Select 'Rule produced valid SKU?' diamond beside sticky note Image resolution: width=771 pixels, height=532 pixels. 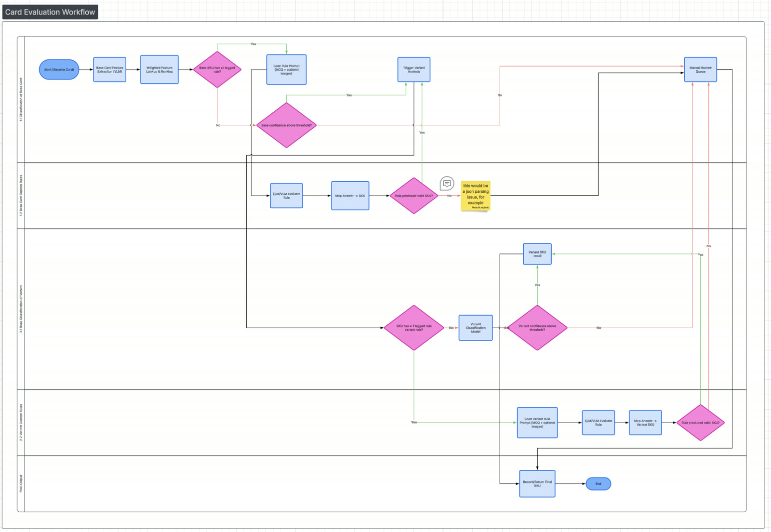tap(414, 196)
